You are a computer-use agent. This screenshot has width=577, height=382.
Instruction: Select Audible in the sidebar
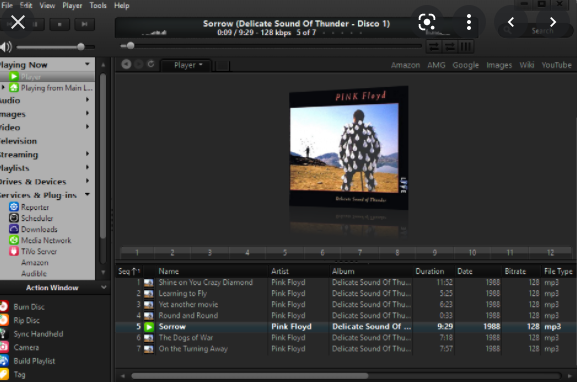(x=34, y=273)
